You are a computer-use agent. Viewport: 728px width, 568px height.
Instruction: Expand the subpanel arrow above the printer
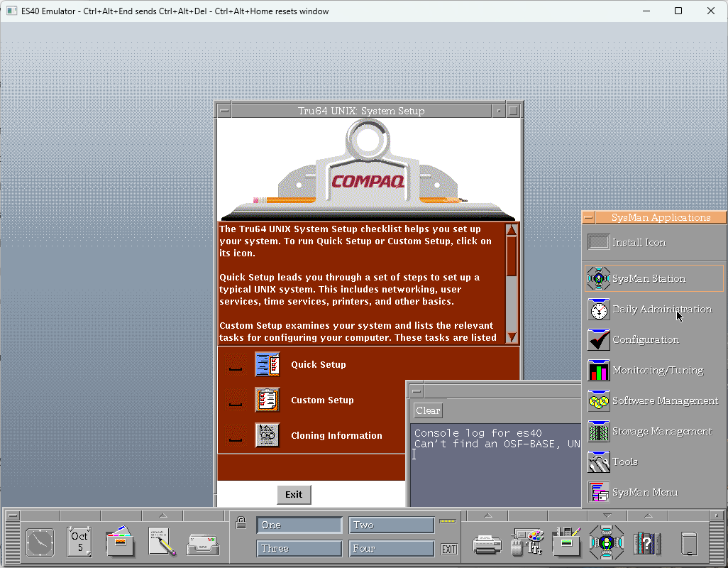[488, 515]
